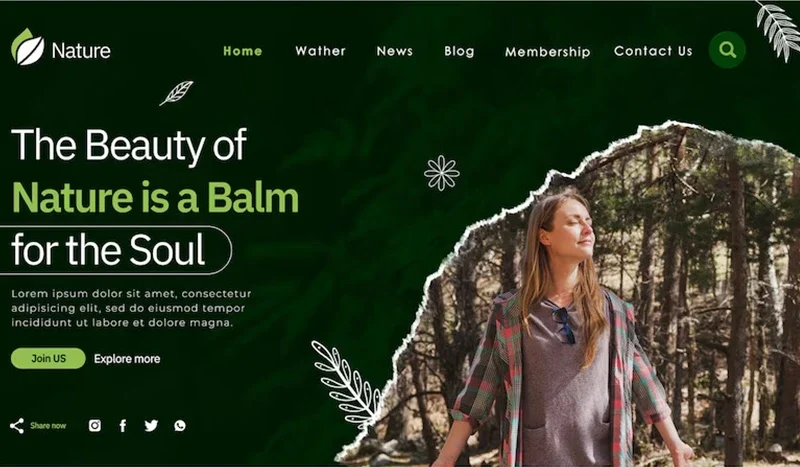Open the Home menu item
The image size is (800, 467).
click(243, 51)
